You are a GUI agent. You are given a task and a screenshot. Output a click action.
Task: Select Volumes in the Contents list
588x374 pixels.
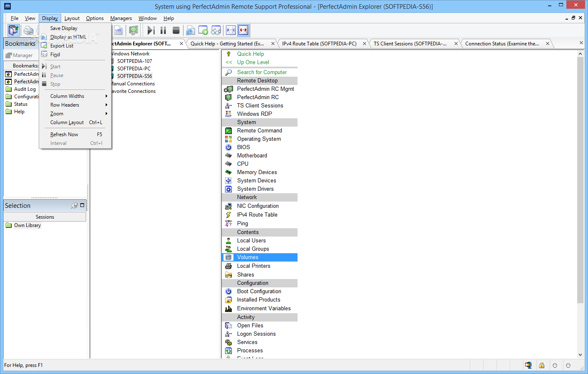pyautogui.click(x=260, y=257)
